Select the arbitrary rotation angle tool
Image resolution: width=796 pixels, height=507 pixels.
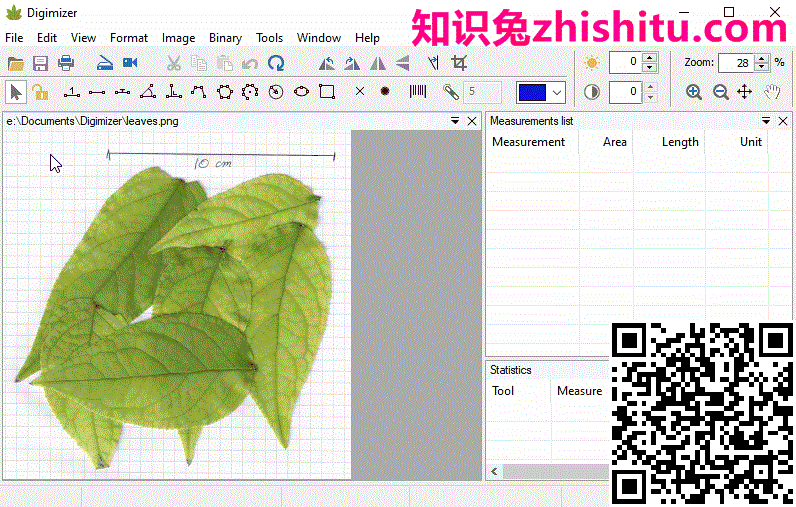[433, 63]
